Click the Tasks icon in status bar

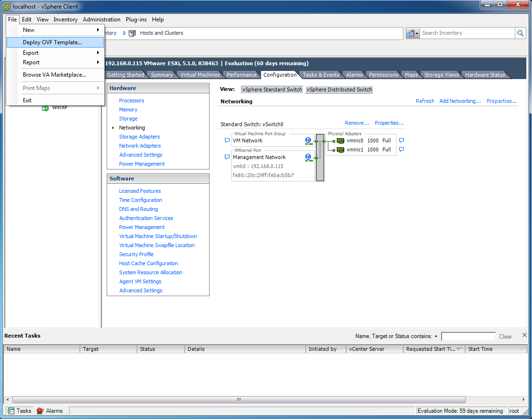coord(11,411)
